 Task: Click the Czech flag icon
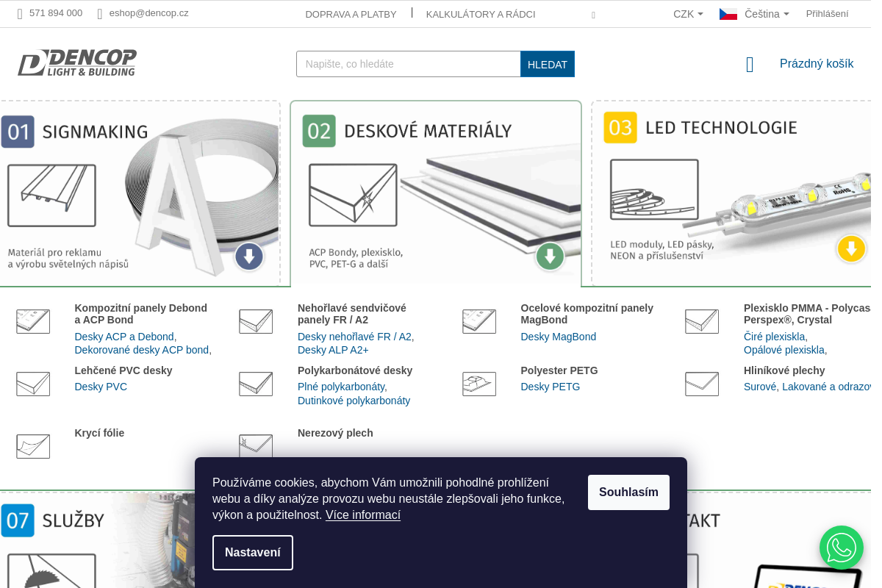728,14
